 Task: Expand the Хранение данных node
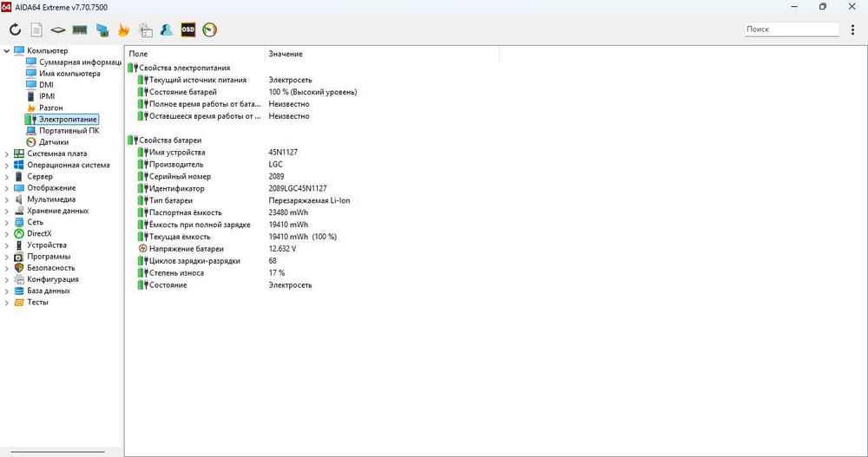pyautogui.click(x=7, y=211)
